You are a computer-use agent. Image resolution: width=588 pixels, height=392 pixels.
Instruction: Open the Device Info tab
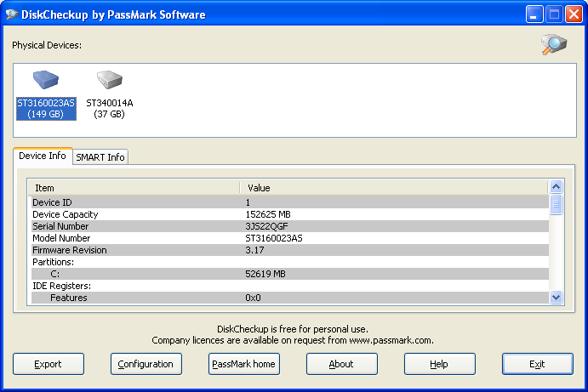click(43, 156)
